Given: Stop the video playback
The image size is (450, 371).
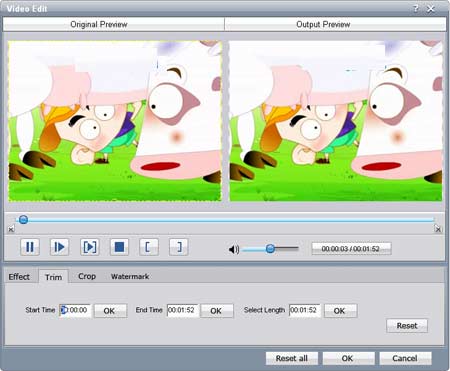Looking at the screenshot, I should [x=119, y=247].
